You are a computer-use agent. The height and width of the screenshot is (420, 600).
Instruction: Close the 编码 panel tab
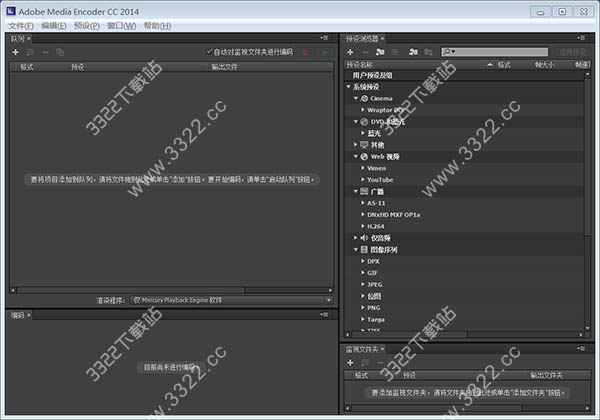click(x=29, y=315)
